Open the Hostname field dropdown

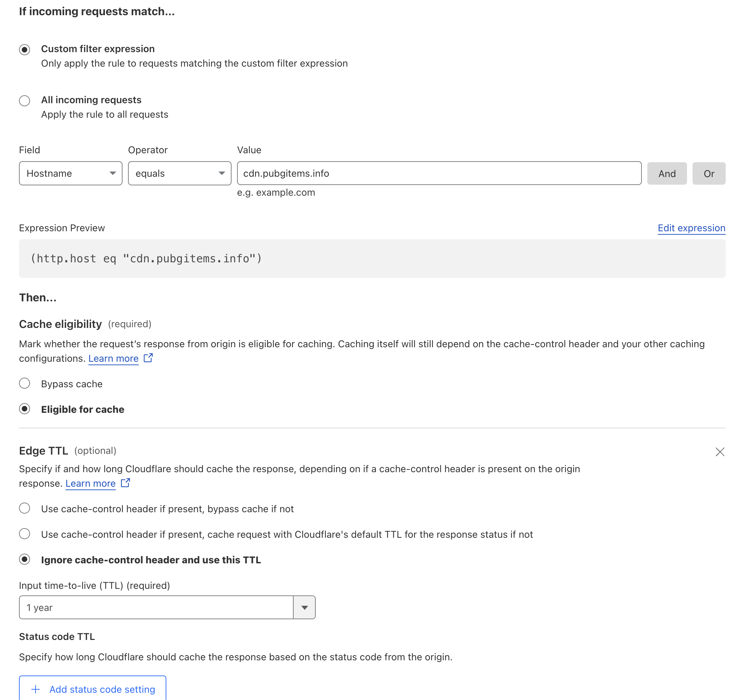coord(70,174)
